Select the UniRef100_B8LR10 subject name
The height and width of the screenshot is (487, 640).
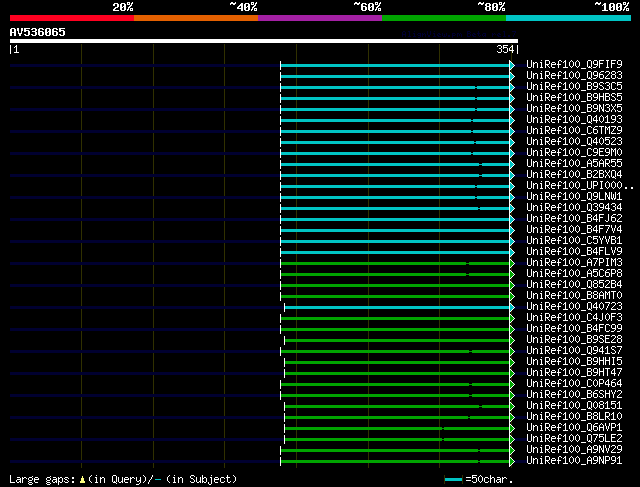point(574,417)
